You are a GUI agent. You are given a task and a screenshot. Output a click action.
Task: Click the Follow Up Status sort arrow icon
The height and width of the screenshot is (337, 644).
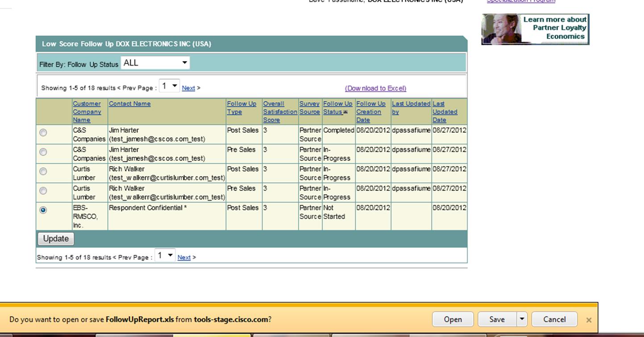click(x=345, y=112)
